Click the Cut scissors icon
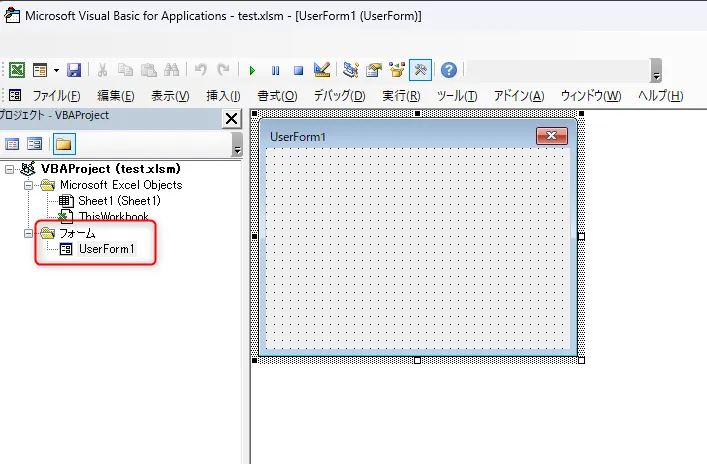This screenshot has width=707, height=464. click(102, 70)
